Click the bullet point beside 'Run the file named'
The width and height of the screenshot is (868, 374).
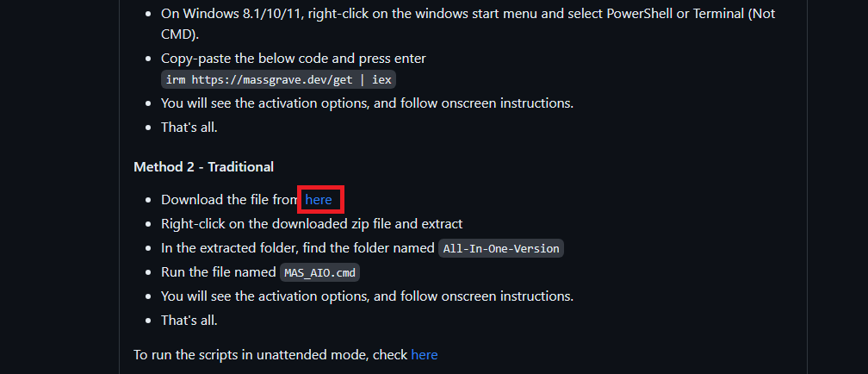tap(148, 272)
